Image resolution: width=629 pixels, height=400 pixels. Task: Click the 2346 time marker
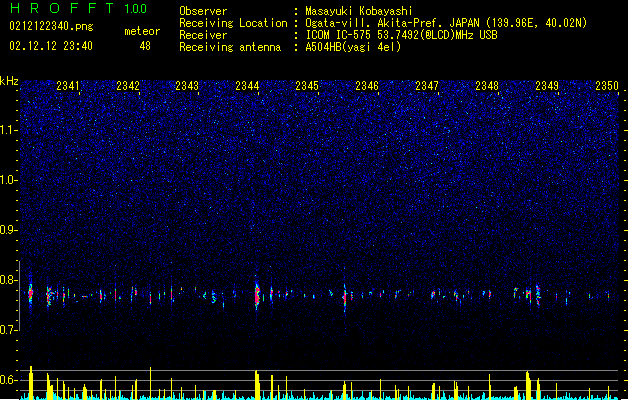pos(367,86)
